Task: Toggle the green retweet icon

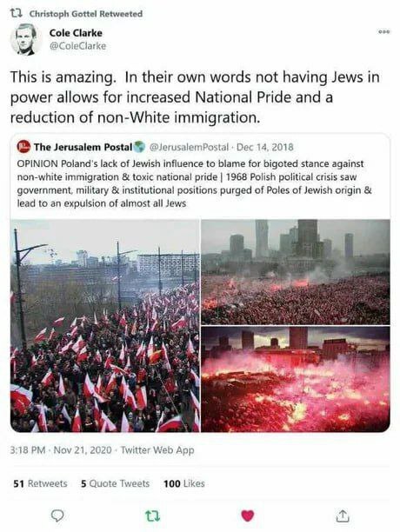Action: click(152, 516)
